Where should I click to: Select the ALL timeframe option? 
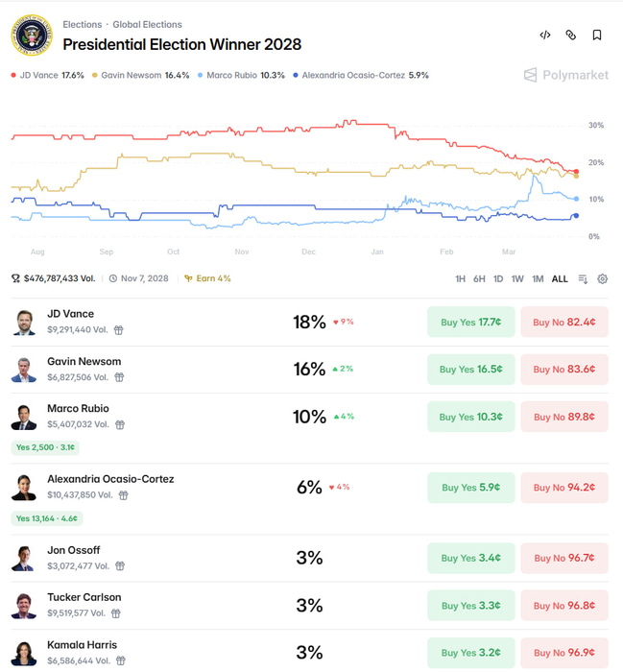pyautogui.click(x=560, y=279)
